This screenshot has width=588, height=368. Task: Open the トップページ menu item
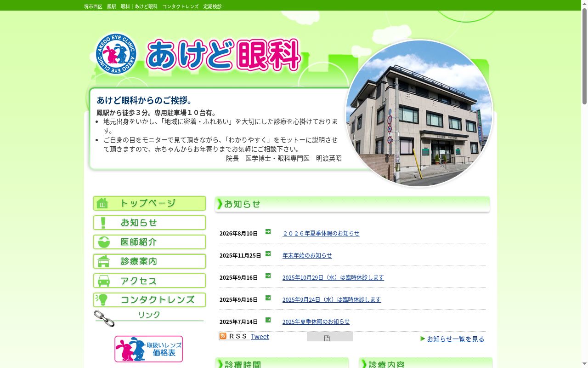(149, 203)
